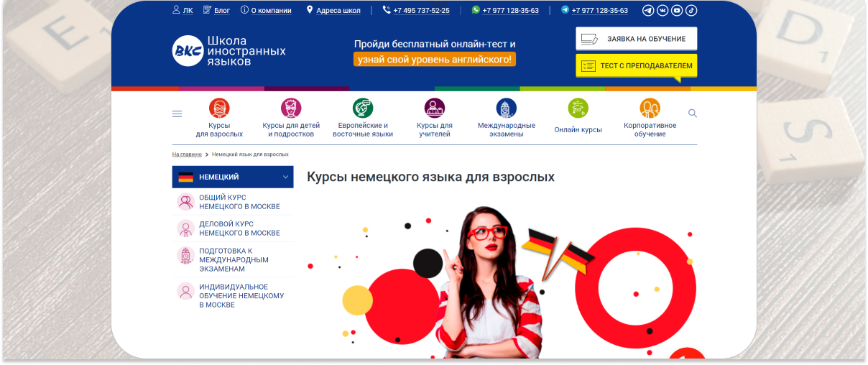Click the ЗАЯВКА НА ОБУЧЕНИЕ button

click(x=636, y=39)
